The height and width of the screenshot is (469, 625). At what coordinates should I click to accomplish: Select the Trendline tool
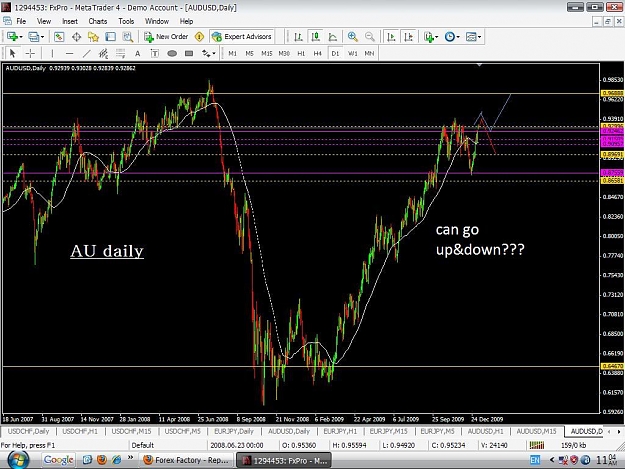[x=86, y=53]
